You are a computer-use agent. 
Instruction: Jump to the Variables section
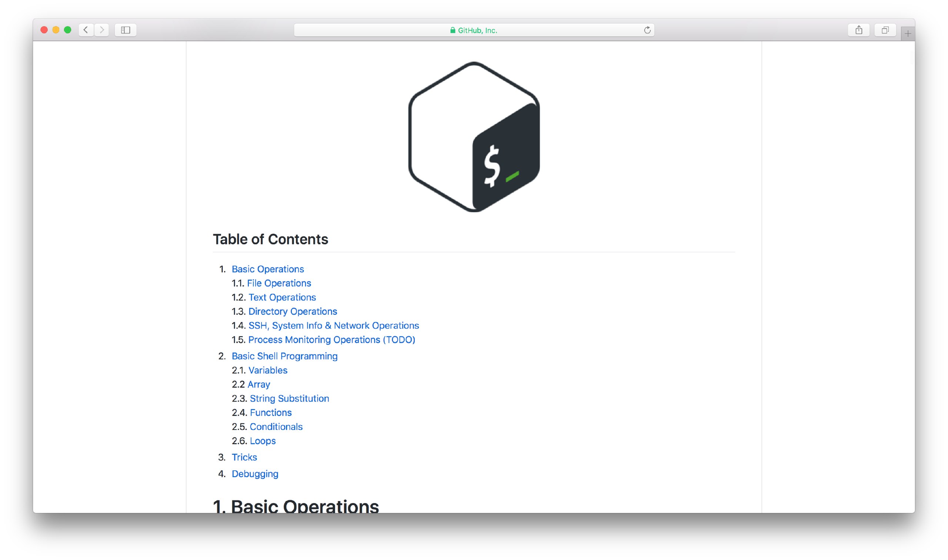coord(268,370)
